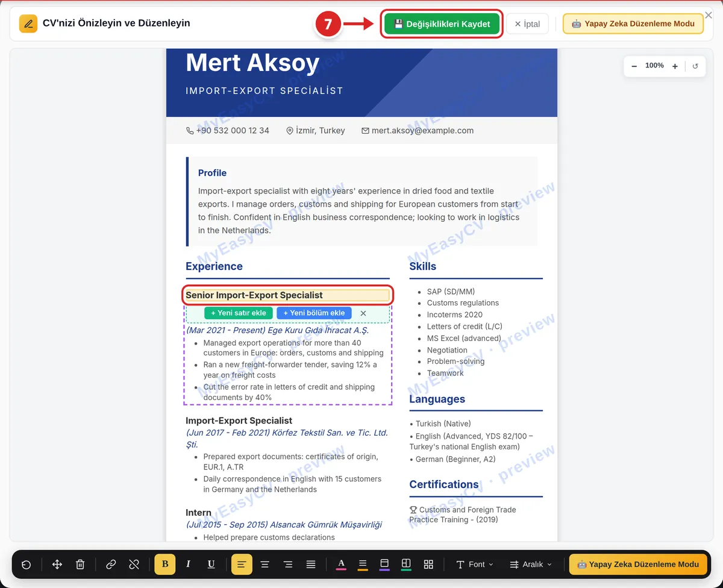Screen dimensions: 723x588
Task: Click the undo/reset icon in bottom toolbar
Action: (27, 565)
